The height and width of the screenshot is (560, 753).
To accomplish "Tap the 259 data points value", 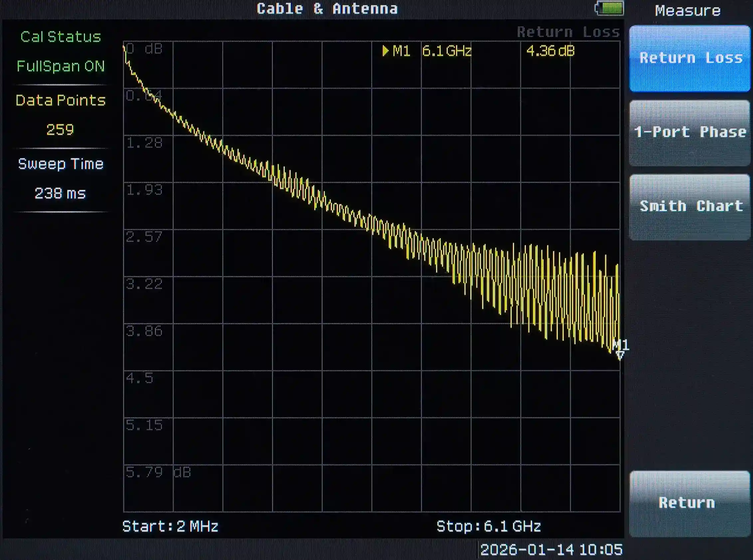I will coord(60,129).
